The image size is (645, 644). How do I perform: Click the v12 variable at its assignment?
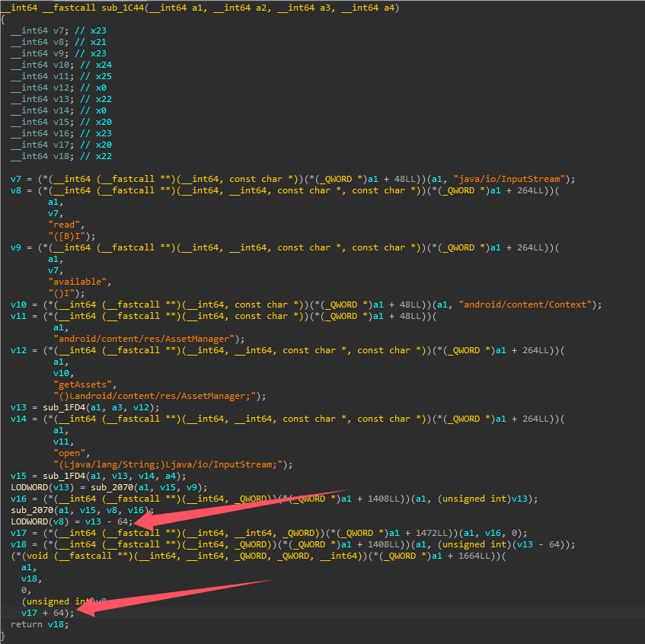click(x=18, y=351)
